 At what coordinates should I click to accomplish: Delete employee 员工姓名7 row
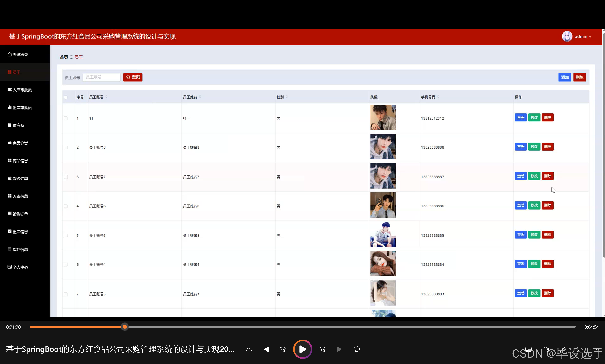tap(548, 176)
